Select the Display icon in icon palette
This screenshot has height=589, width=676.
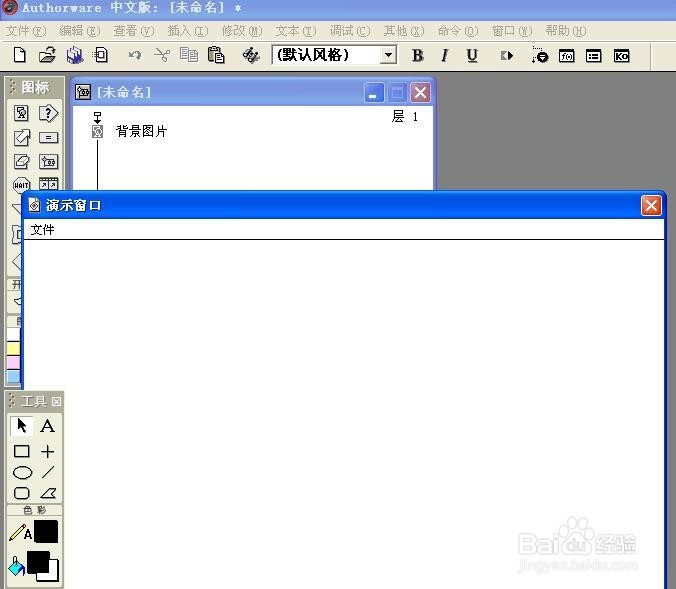click(21, 113)
